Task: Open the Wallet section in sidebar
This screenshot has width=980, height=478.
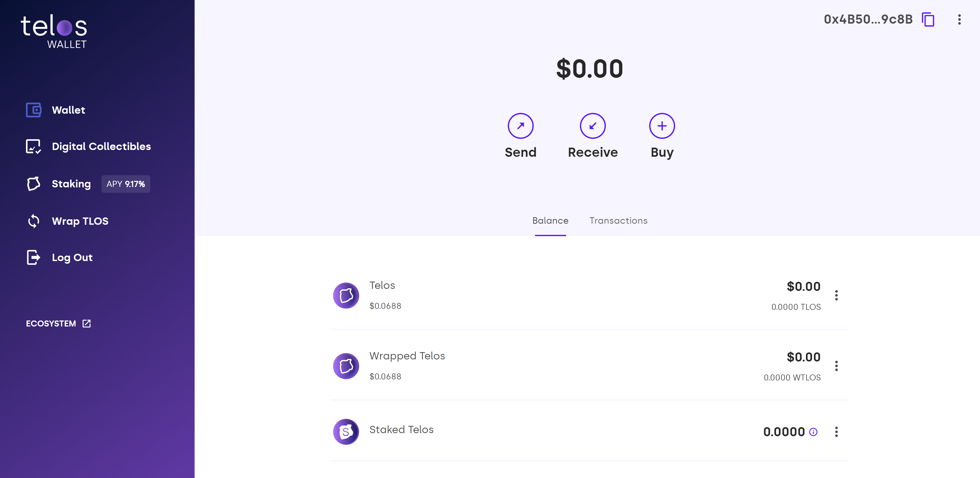Action: [x=67, y=110]
